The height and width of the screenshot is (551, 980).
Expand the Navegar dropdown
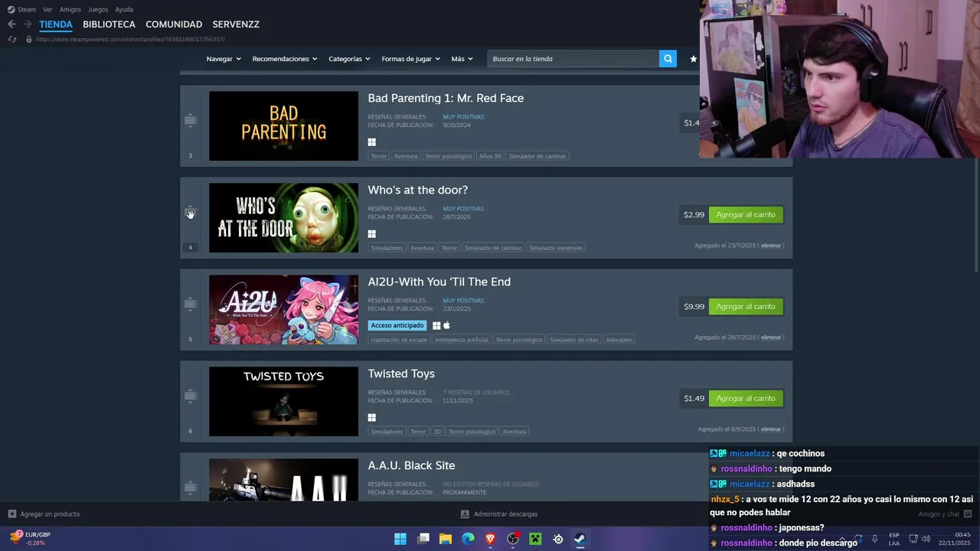point(224,59)
